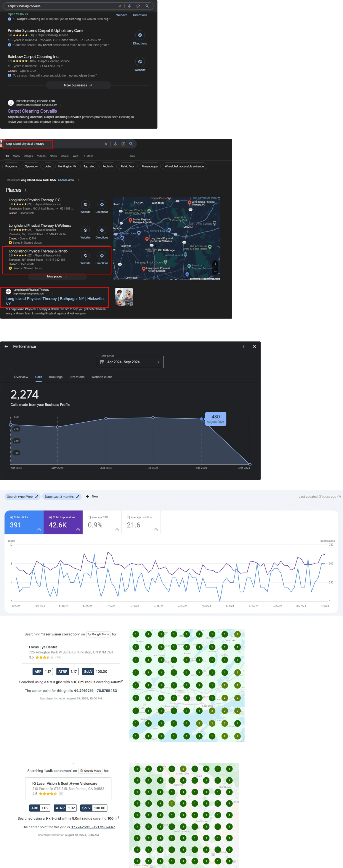The image size is (343, 868).
Task: Click Directions icon for Long Island Physical Therapy & Wellness
Action: [x=102, y=231]
